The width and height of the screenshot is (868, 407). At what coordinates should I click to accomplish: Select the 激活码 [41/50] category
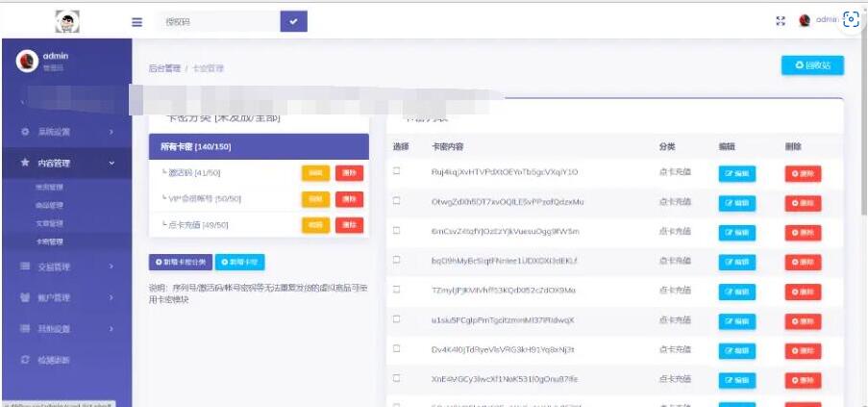click(x=191, y=173)
